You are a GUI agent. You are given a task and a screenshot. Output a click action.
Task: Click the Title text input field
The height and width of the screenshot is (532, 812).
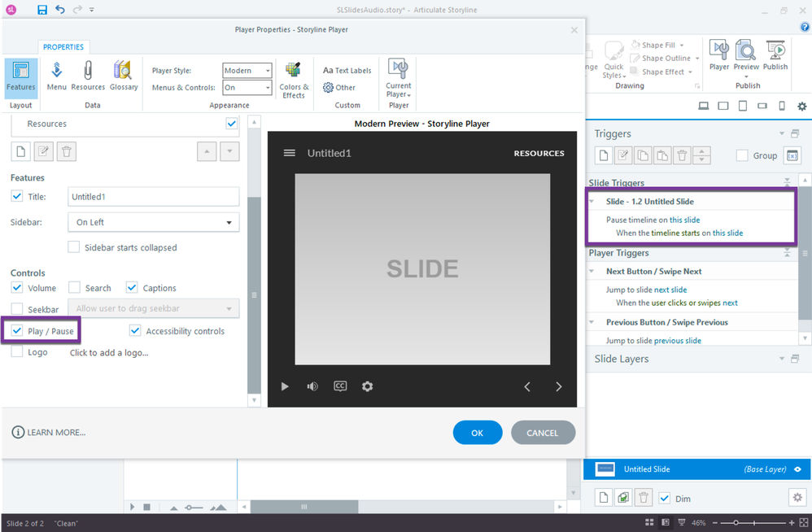tap(153, 197)
